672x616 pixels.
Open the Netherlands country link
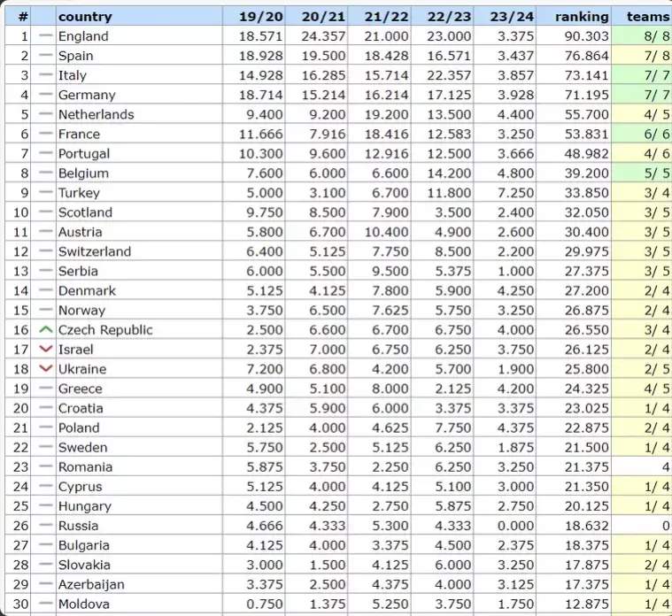(96, 114)
